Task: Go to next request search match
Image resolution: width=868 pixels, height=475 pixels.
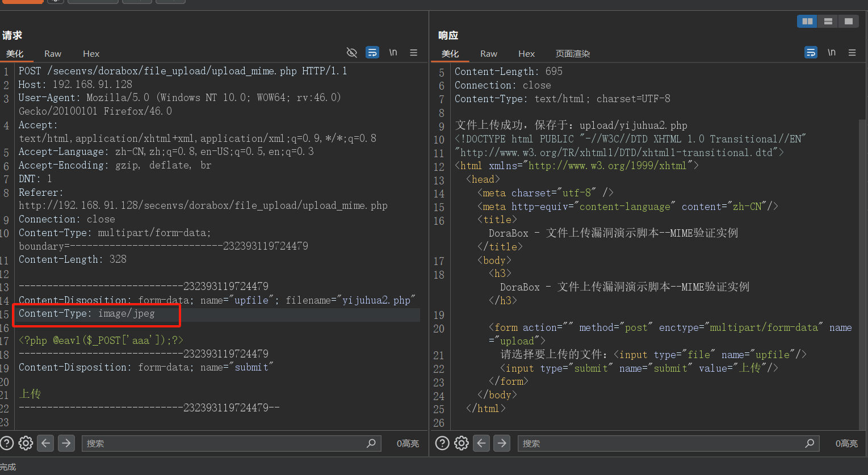Action: (x=66, y=443)
